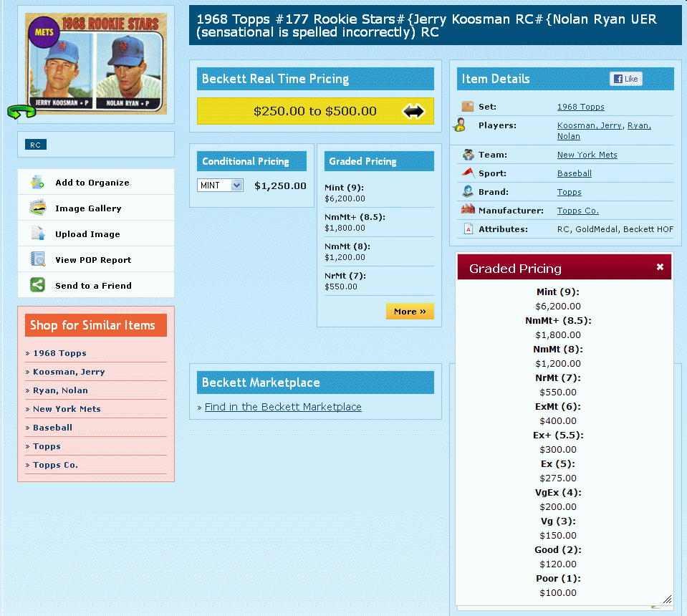Shop similar items for Topps Co.
The width and height of the screenshot is (687, 616).
tap(55, 465)
